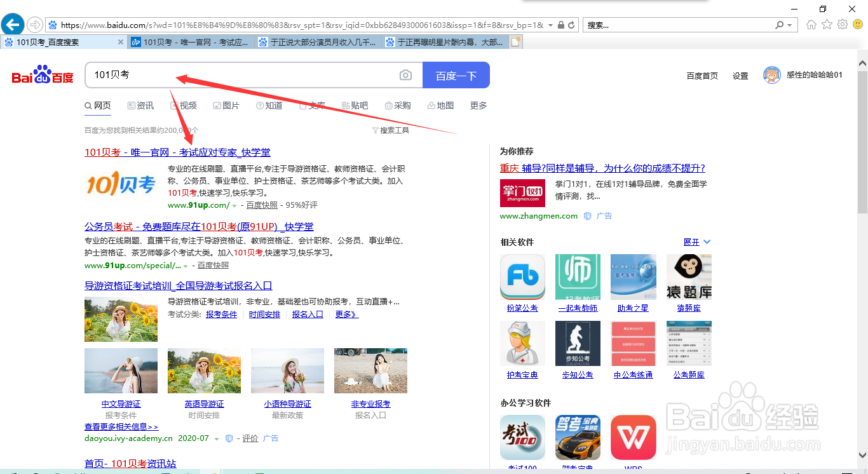Go back with the browser back arrow
Image resolution: width=868 pixels, height=474 pixels.
pos(13,25)
